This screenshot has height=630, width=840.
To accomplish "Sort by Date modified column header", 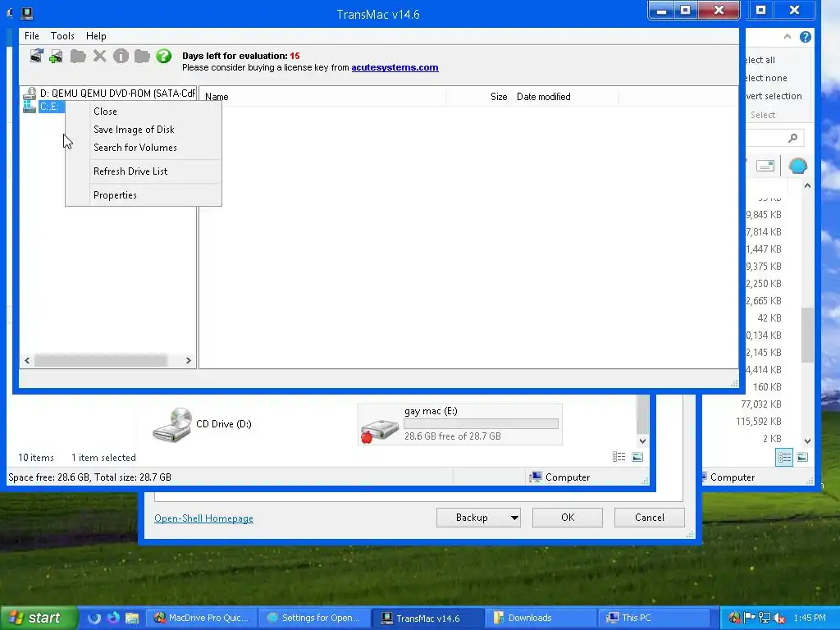I will coord(564,97).
